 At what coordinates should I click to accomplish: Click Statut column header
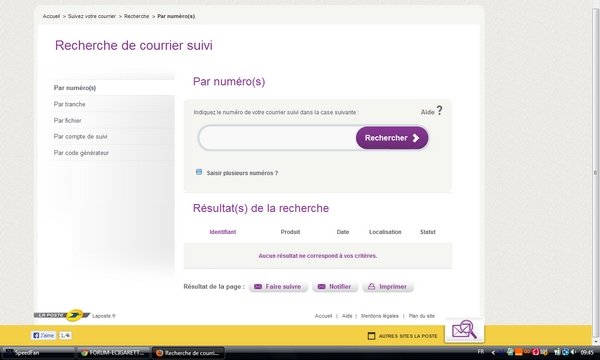click(428, 232)
